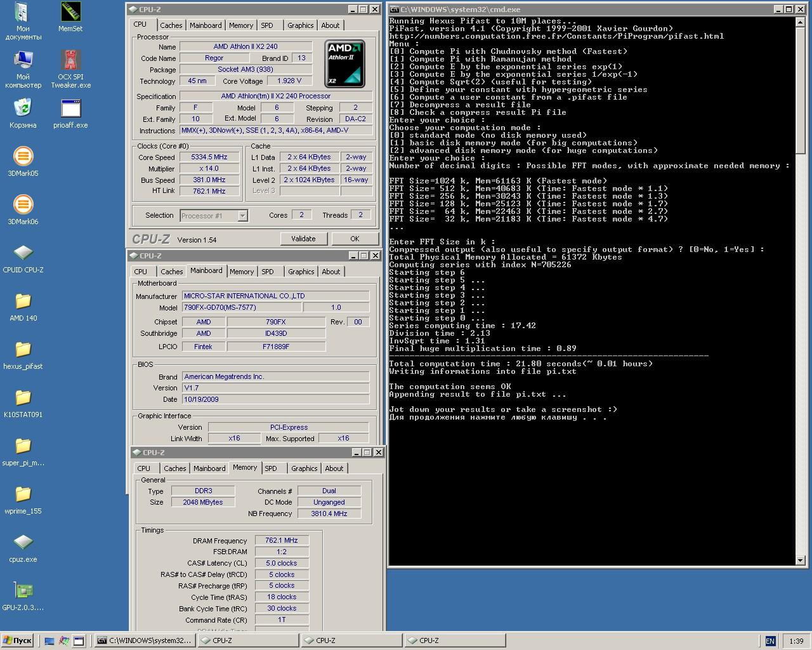Click the EN language indicator in tray
Image resolution: width=812 pixels, height=650 pixels.
pos(770,641)
